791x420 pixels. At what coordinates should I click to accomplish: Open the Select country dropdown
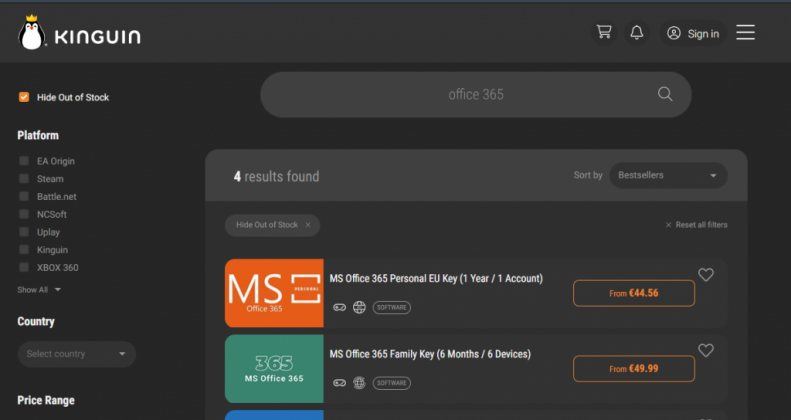point(77,354)
